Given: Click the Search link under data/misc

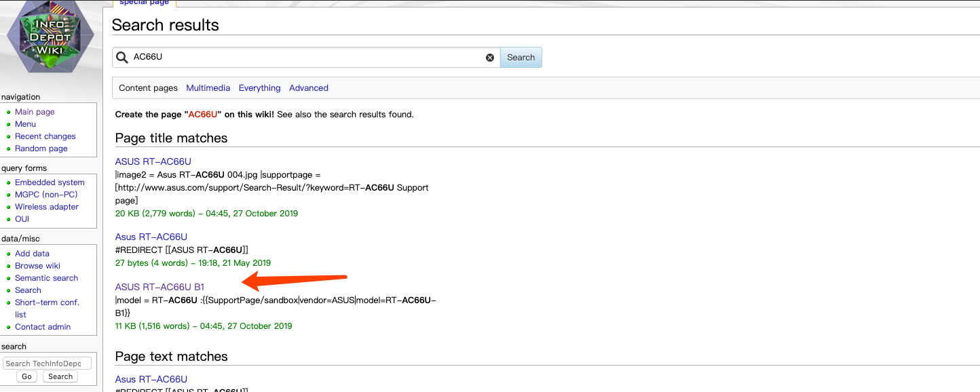Looking at the screenshot, I should coord(28,290).
